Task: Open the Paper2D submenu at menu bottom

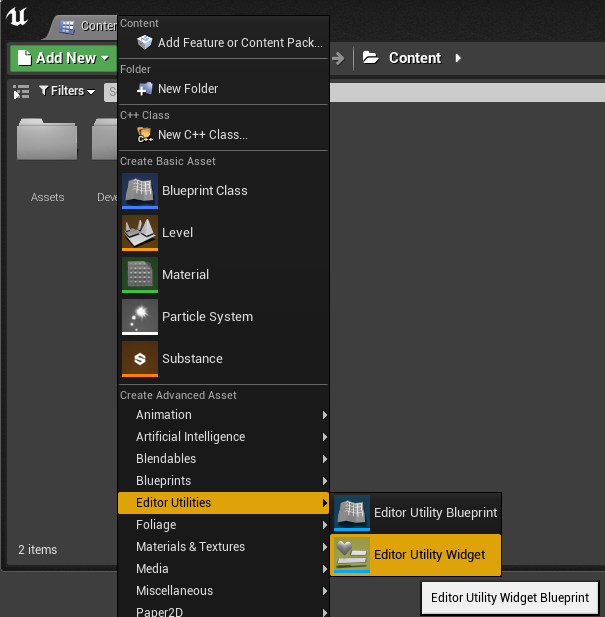Action: [x=223, y=610]
